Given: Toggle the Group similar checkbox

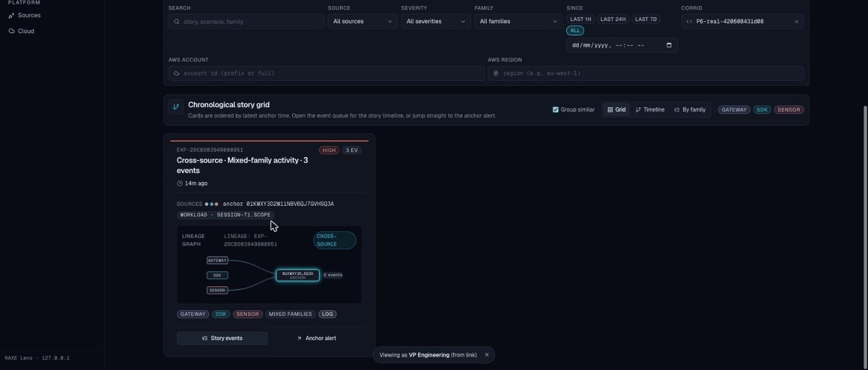Looking at the screenshot, I should point(555,110).
